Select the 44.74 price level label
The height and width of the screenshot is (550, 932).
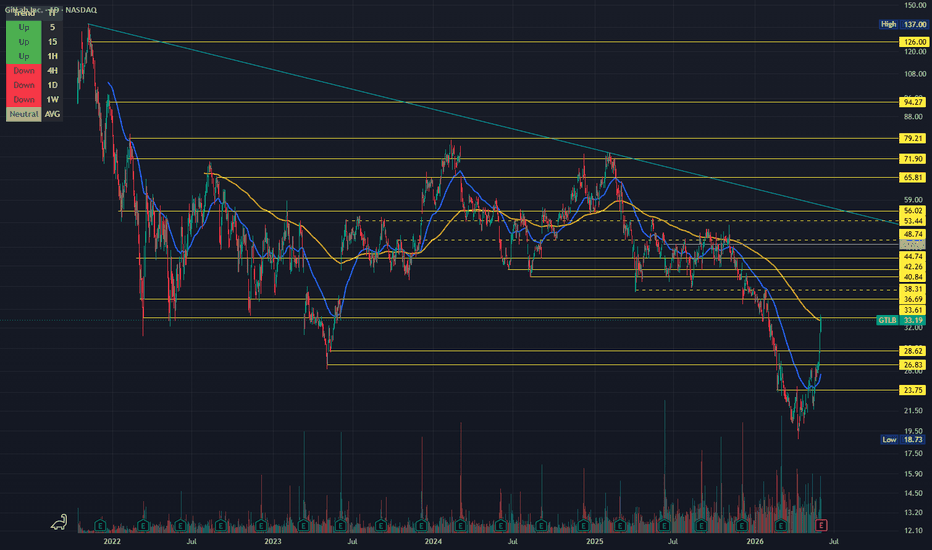(x=913, y=256)
